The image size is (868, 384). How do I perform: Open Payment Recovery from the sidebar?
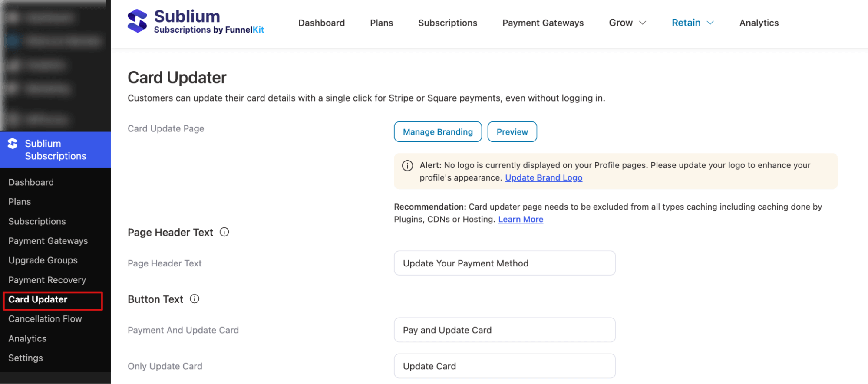point(47,280)
